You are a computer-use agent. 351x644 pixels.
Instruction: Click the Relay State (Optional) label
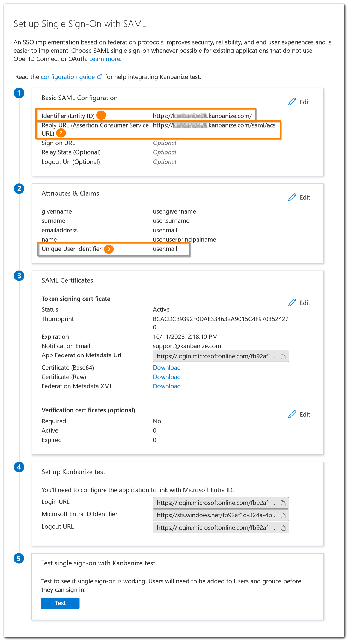[x=71, y=152]
